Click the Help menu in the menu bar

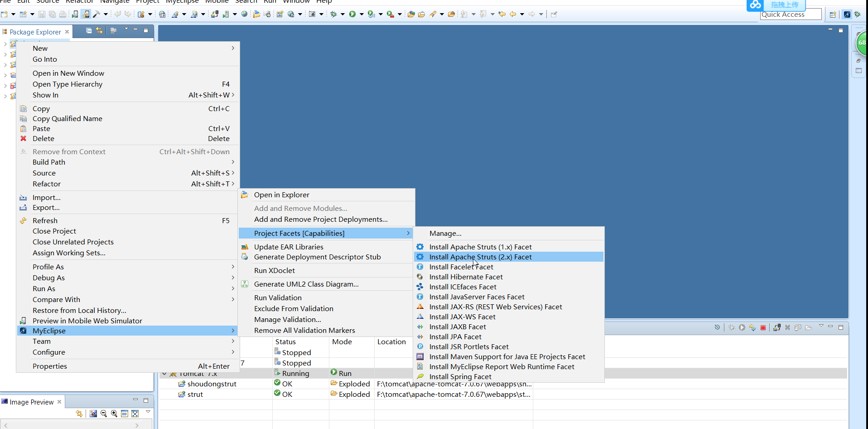pos(324,1)
